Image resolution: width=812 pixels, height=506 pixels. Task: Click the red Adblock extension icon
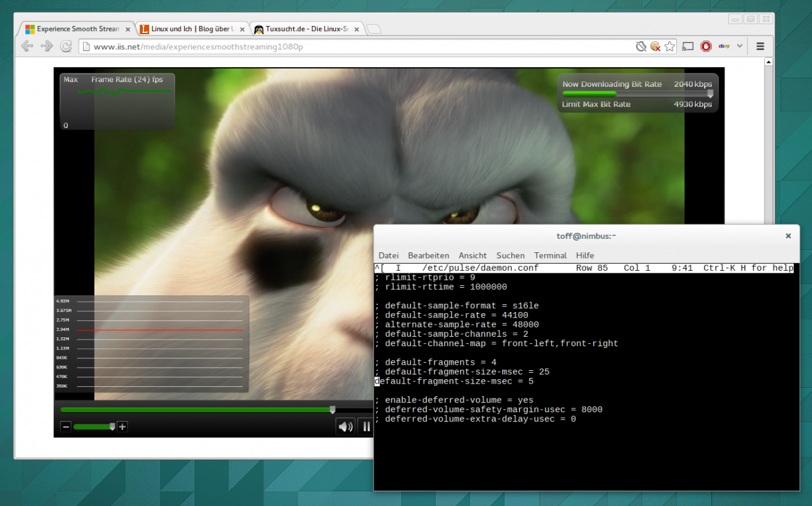tap(706, 46)
